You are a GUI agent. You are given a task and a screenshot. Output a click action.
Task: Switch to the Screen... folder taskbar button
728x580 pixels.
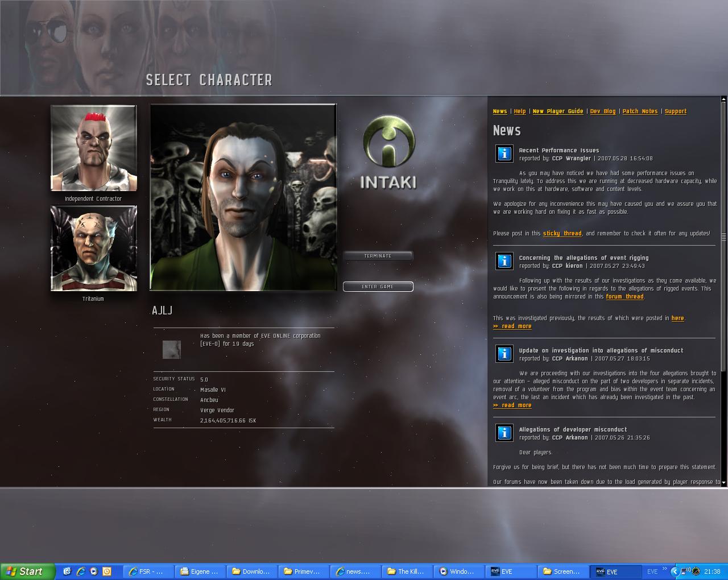(x=564, y=571)
